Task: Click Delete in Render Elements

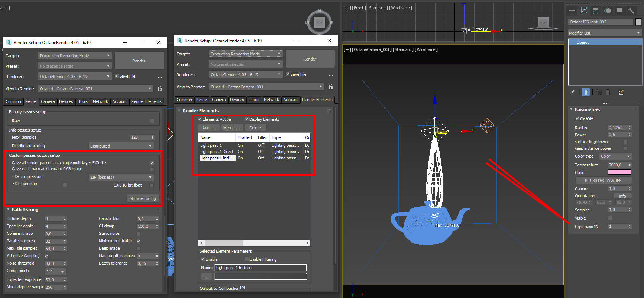Action: (x=255, y=128)
